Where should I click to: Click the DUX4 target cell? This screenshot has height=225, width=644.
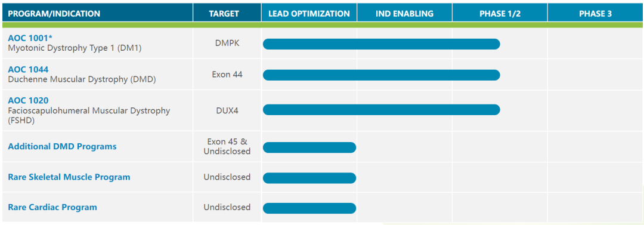[x=227, y=109]
